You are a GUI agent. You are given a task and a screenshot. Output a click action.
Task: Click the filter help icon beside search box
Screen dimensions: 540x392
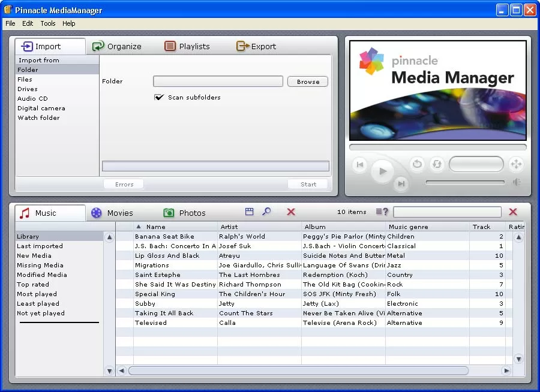coord(382,212)
